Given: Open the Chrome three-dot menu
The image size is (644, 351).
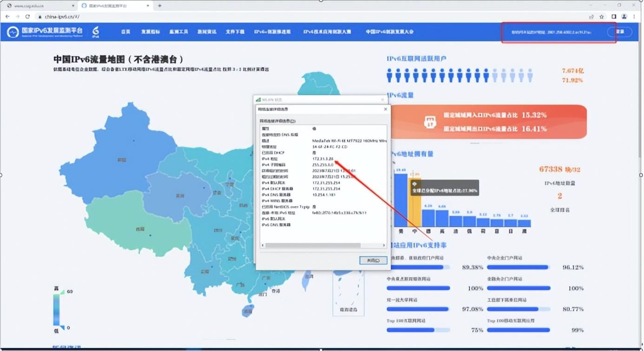Looking at the screenshot, I should point(634,16).
